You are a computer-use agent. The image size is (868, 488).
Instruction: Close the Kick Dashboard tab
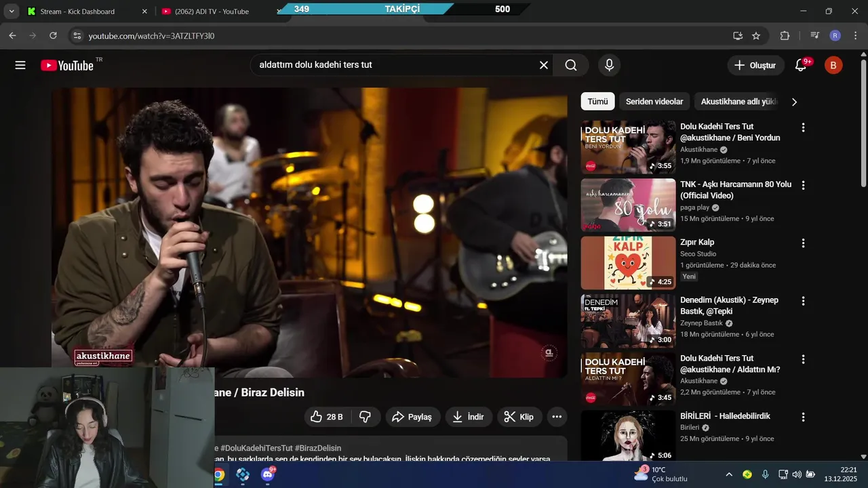pyautogui.click(x=144, y=12)
